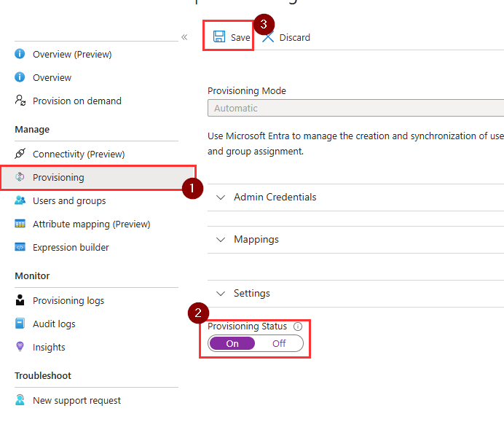504x446 pixels.
Task: Click the Discard X icon
Action: tap(267, 37)
